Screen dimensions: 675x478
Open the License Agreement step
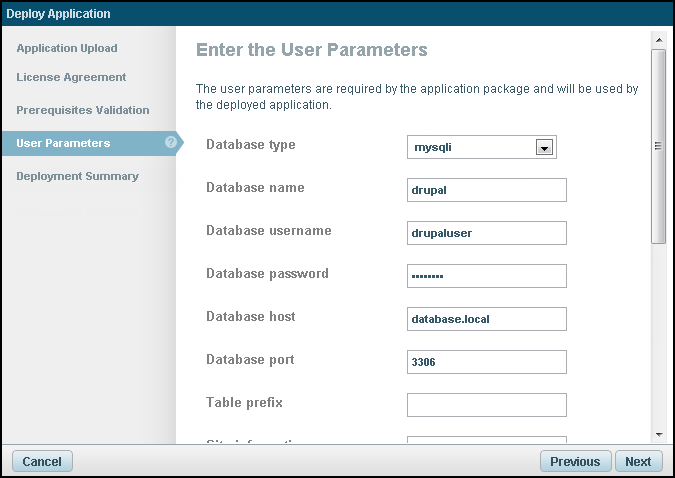[71, 77]
